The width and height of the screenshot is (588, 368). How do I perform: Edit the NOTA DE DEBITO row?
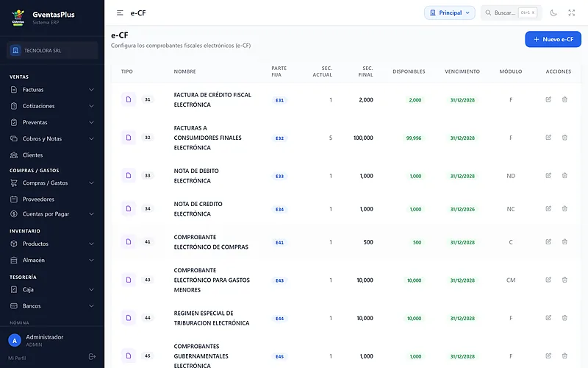coord(548,175)
